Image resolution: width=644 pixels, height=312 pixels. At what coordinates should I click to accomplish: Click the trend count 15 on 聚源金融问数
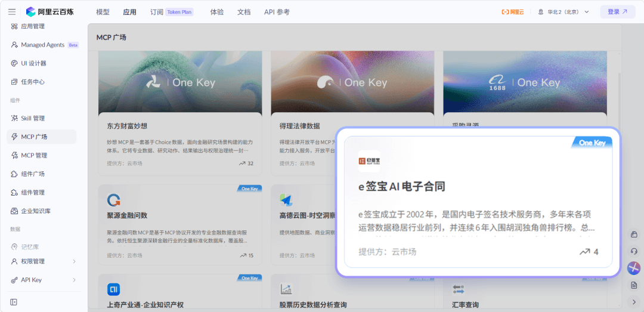246,255
